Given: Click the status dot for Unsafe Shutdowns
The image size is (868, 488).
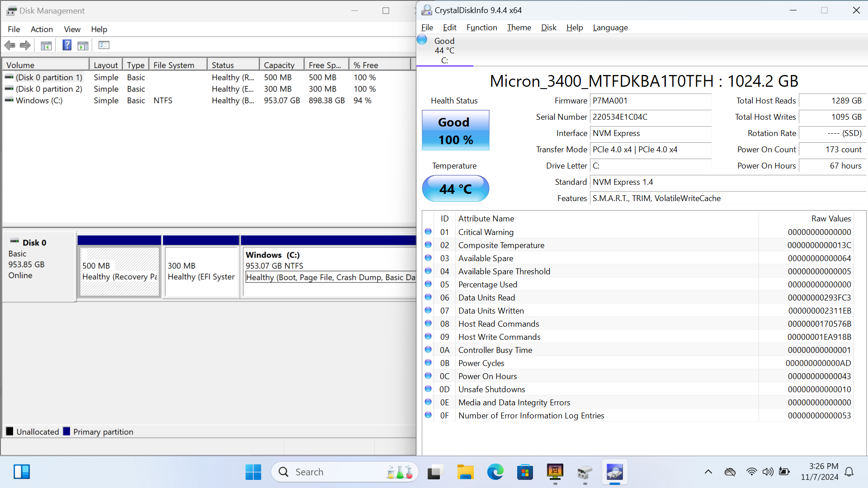Looking at the screenshot, I should (428, 389).
